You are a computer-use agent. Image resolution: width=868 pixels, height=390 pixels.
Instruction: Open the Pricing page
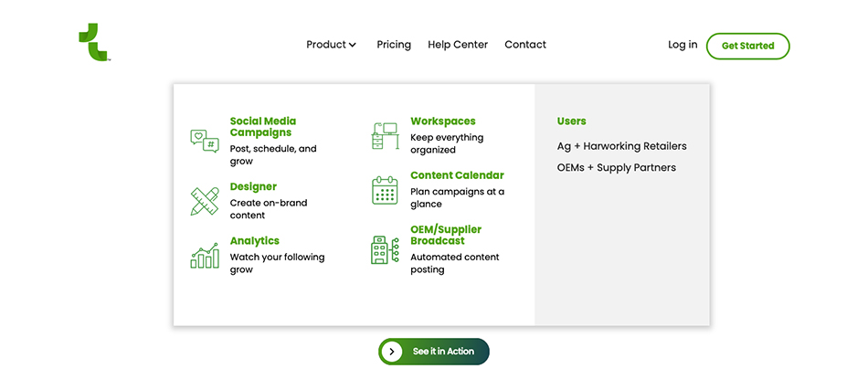point(394,45)
